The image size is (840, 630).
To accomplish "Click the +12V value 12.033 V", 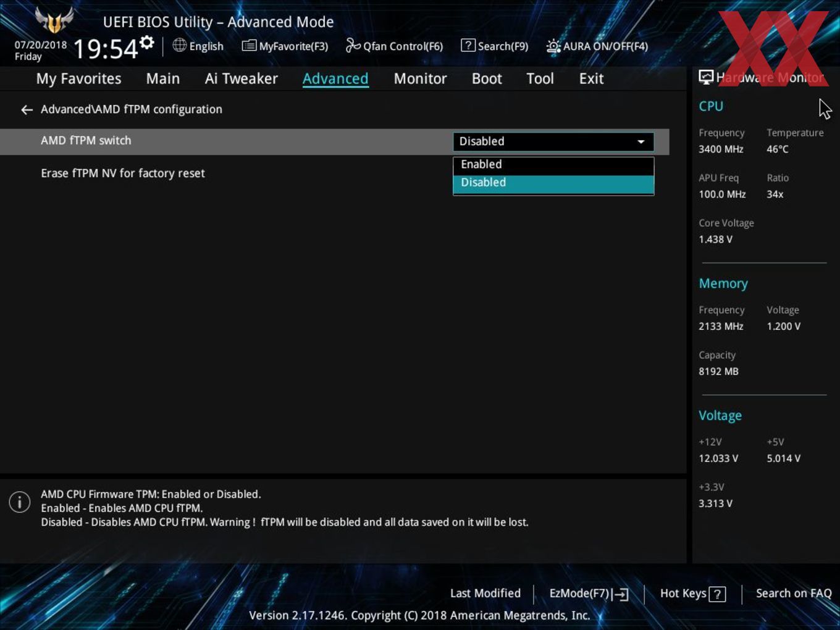I will (718, 459).
